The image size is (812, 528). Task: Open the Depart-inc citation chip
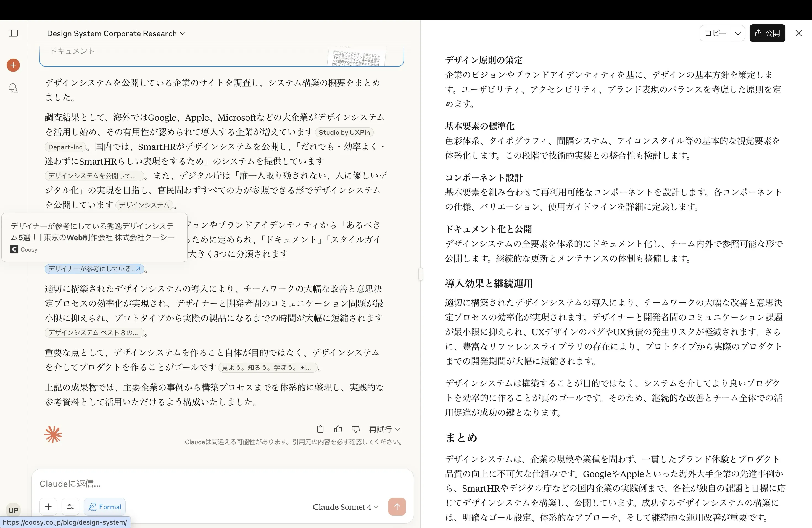pyautogui.click(x=65, y=147)
